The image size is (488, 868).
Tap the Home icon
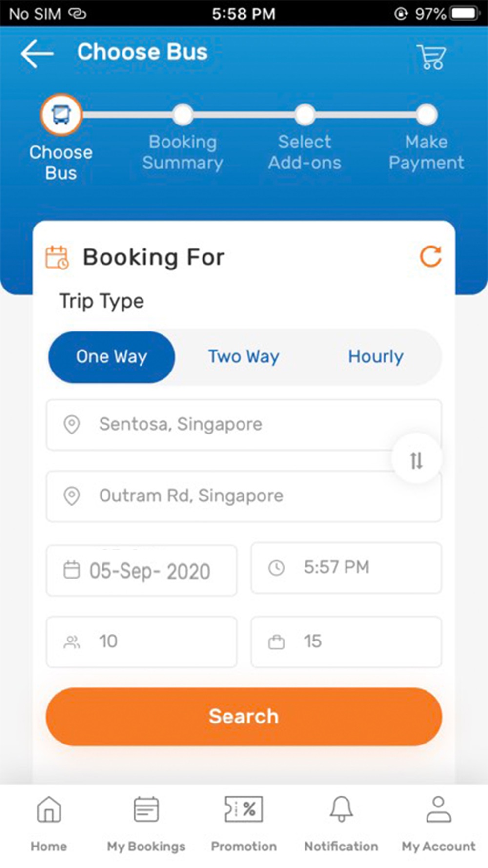[x=49, y=810]
